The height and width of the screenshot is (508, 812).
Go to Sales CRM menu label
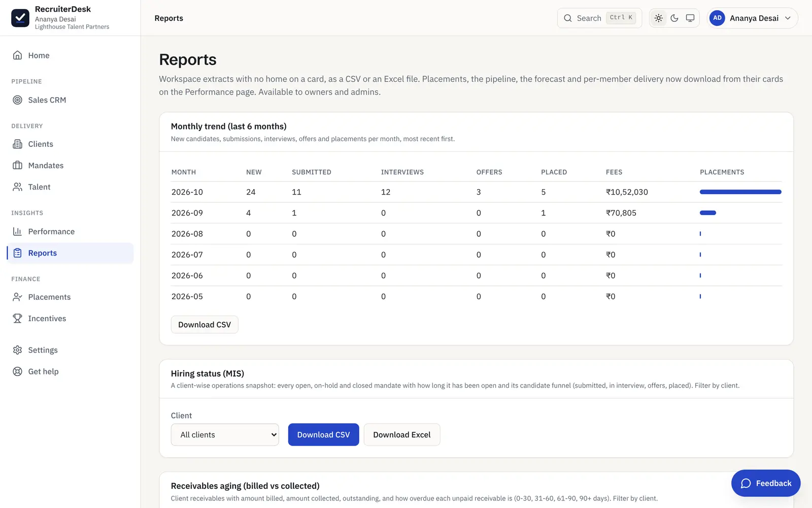click(47, 100)
